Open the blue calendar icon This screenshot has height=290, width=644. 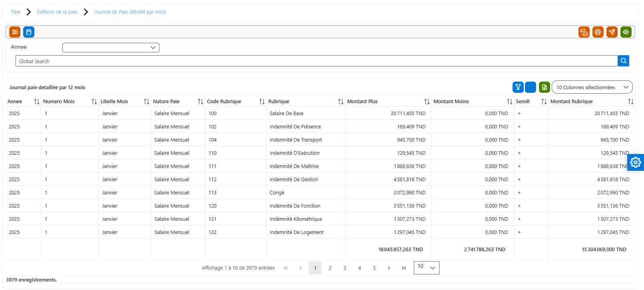click(x=29, y=32)
